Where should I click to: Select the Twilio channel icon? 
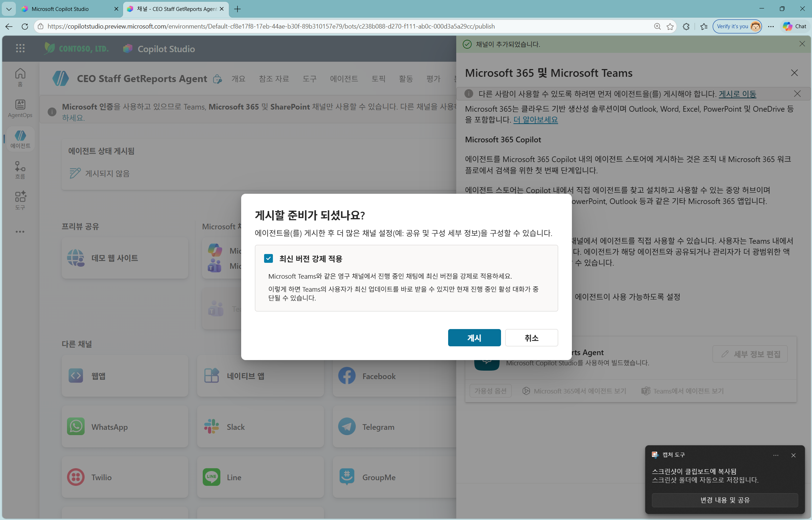coord(76,477)
